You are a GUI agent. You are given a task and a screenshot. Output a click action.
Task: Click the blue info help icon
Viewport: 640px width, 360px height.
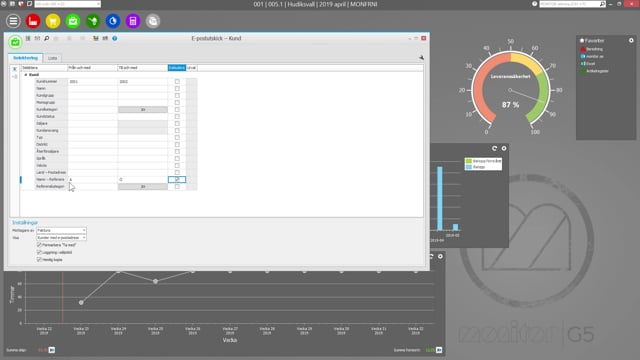coord(115,38)
